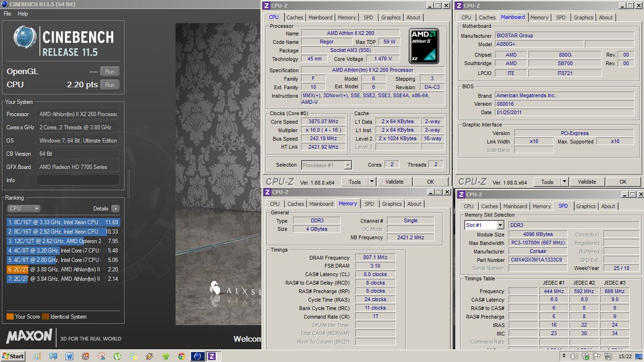Click the Core Speed 3875.07 MHz value
644x362 pixels.
[x=324, y=122]
